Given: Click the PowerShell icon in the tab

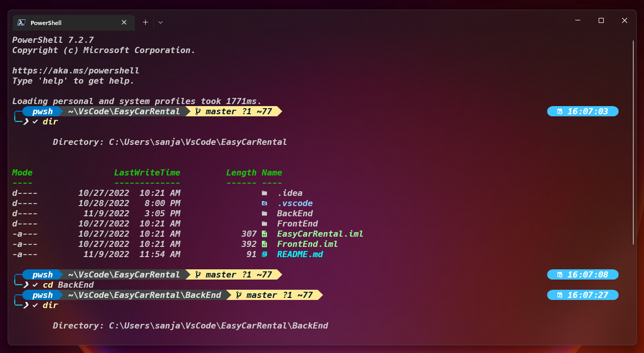Looking at the screenshot, I should pyautogui.click(x=21, y=22).
